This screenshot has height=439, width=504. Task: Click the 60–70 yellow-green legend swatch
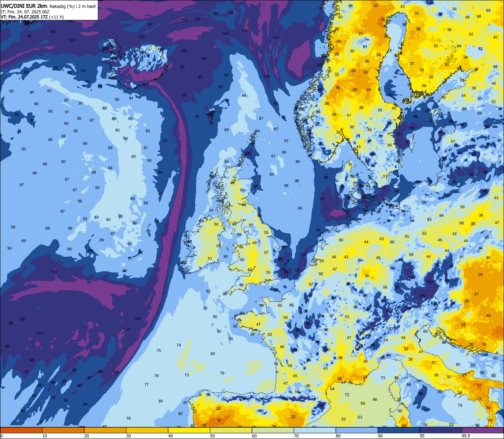273,430
